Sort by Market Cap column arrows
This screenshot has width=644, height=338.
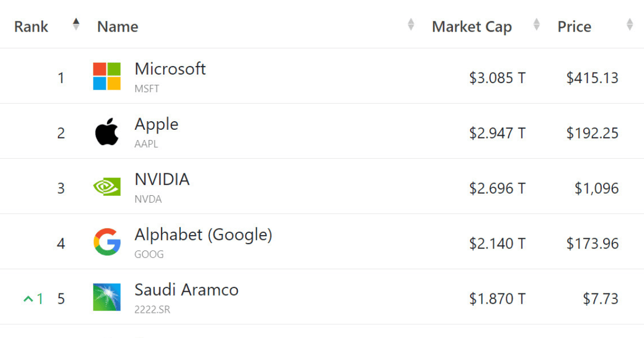(x=536, y=25)
